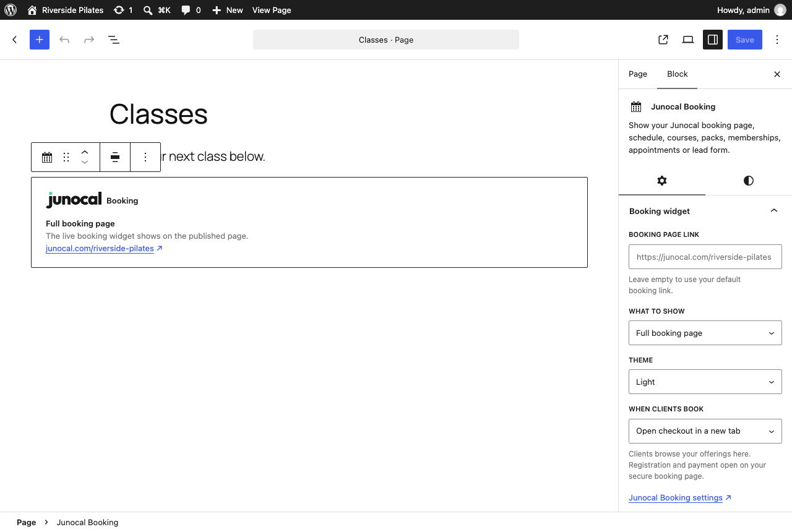This screenshot has height=532, width=792.
Task: Open the device preview options
Action: coord(688,40)
